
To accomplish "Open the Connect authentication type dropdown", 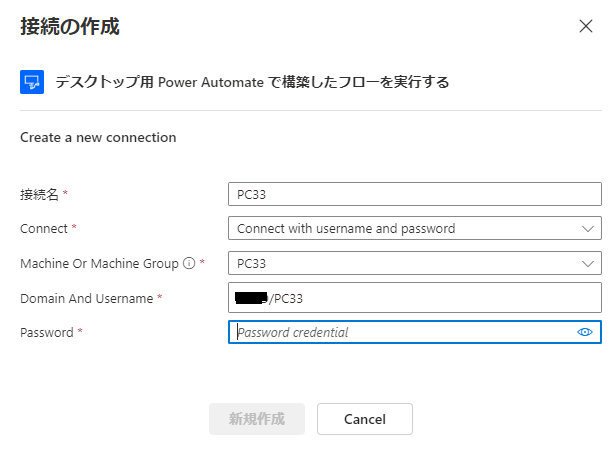I will coord(414,229).
